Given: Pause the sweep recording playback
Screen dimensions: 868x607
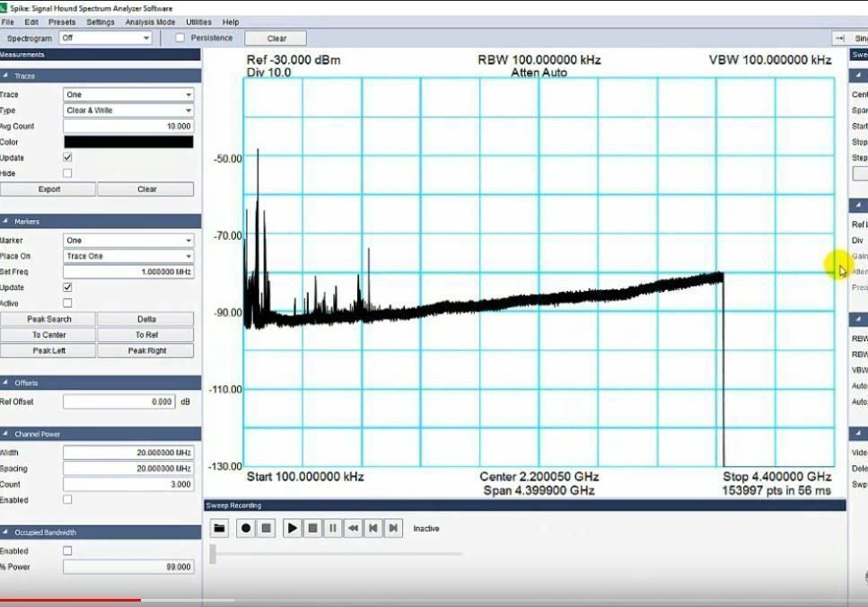Looking at the screenshot, I should click(335, 528).
